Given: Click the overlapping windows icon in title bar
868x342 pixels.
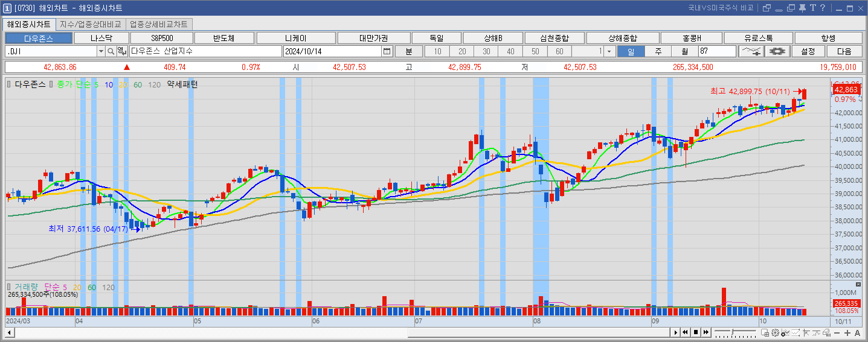Looking at the screenshot, I should pos(791,8).
